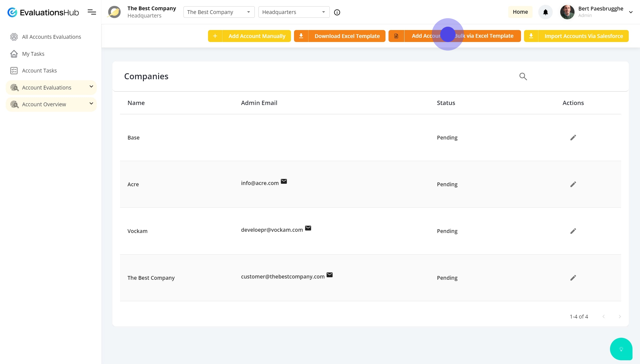Image resolution: width=640 pixels, height=364 pixels.
Task: Click the notification bell icon
Action: pos(545,12)
